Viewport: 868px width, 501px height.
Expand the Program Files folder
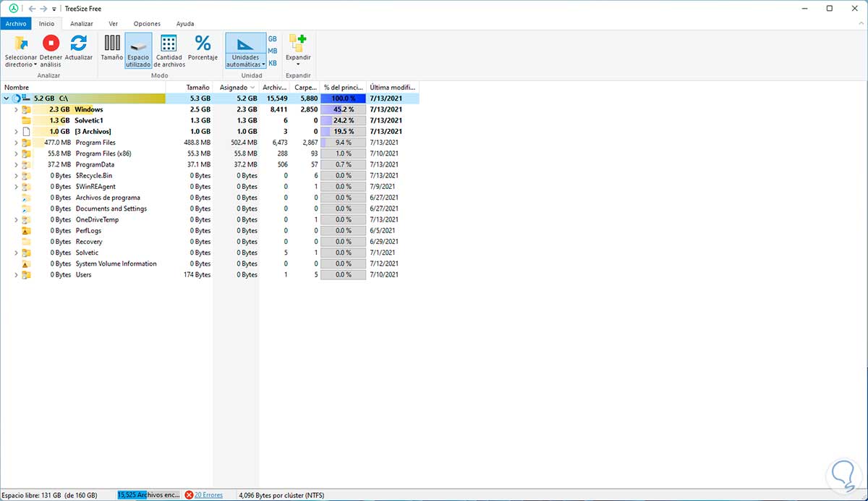(x=17, y=143)
